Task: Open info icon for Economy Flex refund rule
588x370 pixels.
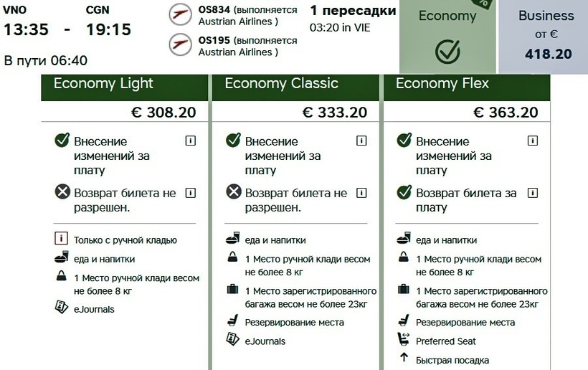Action: 532,192
